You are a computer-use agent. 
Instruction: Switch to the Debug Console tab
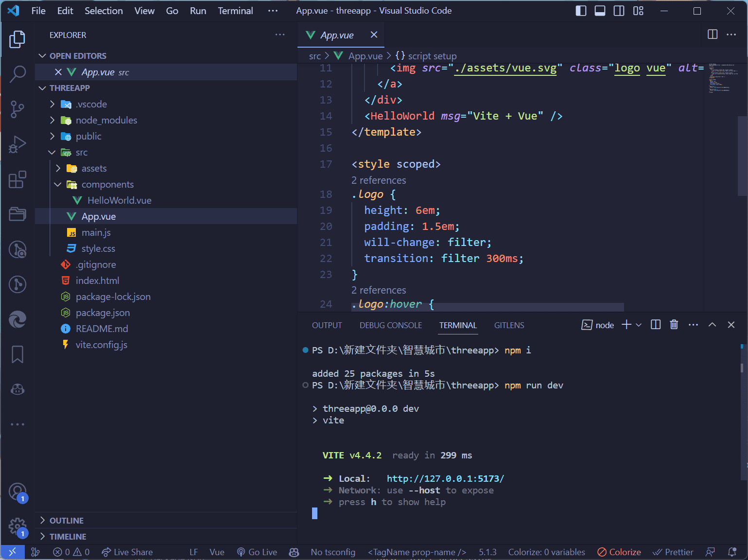click(x=391, y=325)
